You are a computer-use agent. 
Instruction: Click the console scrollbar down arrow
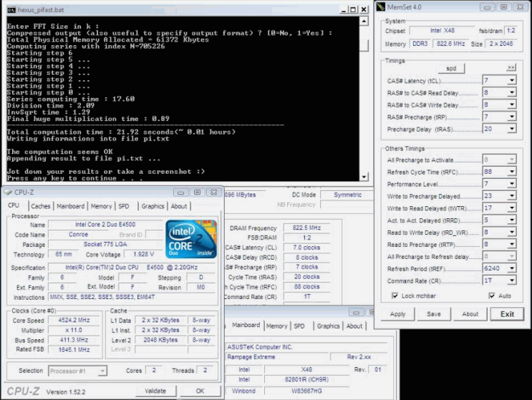click(x=364, y=177)
